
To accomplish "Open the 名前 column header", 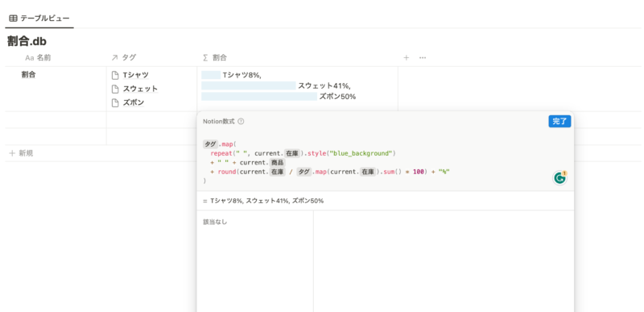I will click(38, 58).
